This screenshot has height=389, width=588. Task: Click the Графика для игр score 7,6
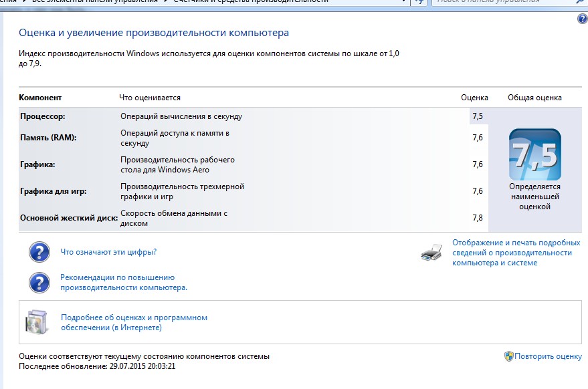point(478,191)
